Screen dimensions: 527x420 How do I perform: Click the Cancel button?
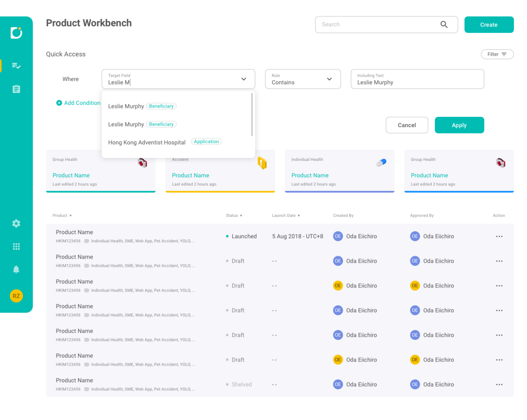pos(407,125)
